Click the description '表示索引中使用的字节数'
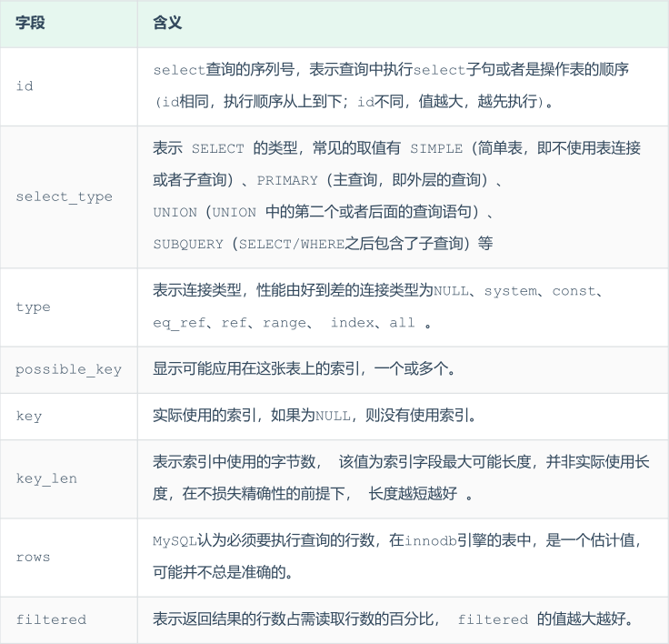This screenshot has width=669, height=644. 404,479
